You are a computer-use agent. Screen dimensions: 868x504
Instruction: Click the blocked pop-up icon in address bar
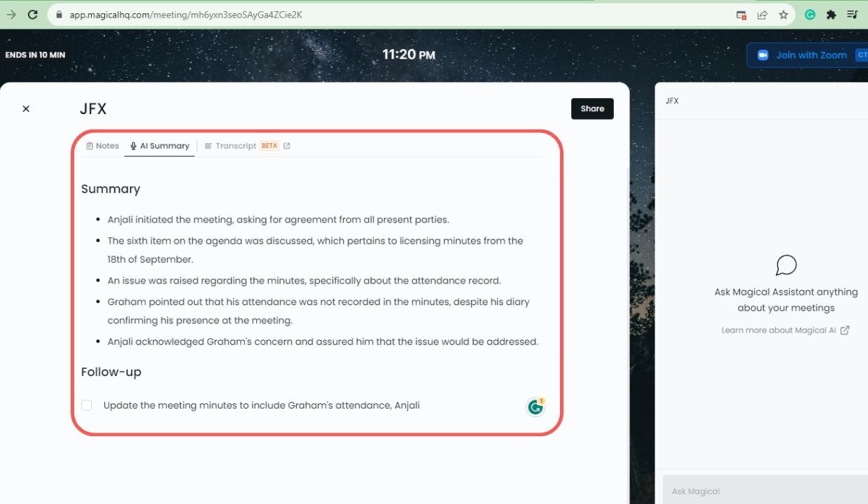point(741,15)
